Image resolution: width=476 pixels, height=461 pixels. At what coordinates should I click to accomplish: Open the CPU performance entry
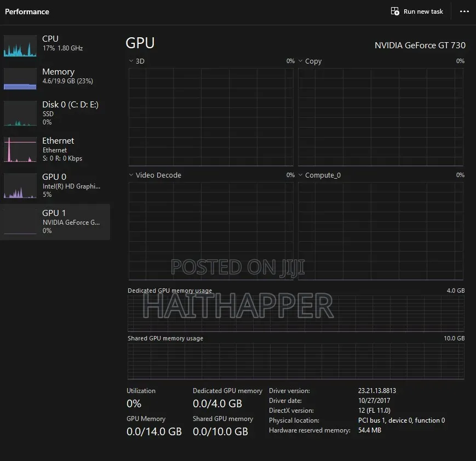(55, 46)
